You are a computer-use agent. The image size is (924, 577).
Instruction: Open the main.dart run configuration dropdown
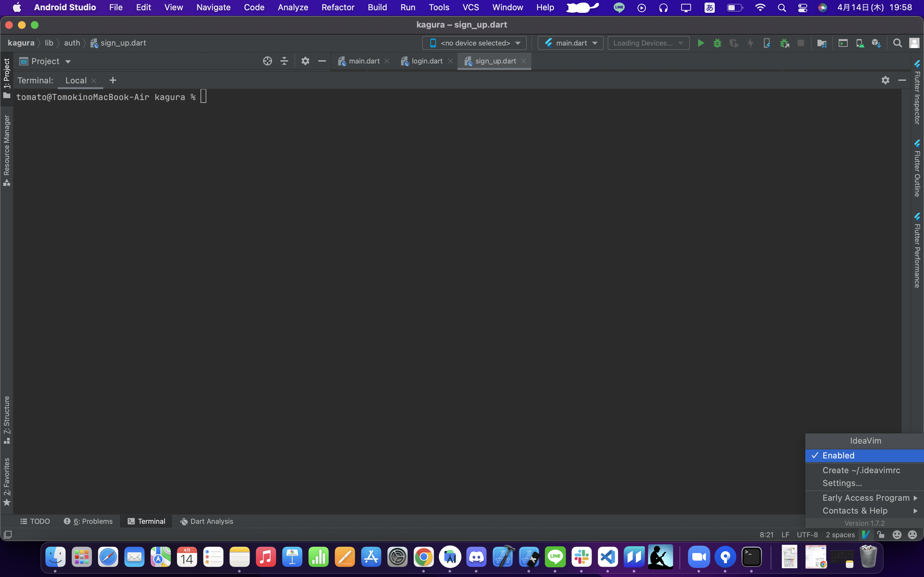tap(570, 43)
